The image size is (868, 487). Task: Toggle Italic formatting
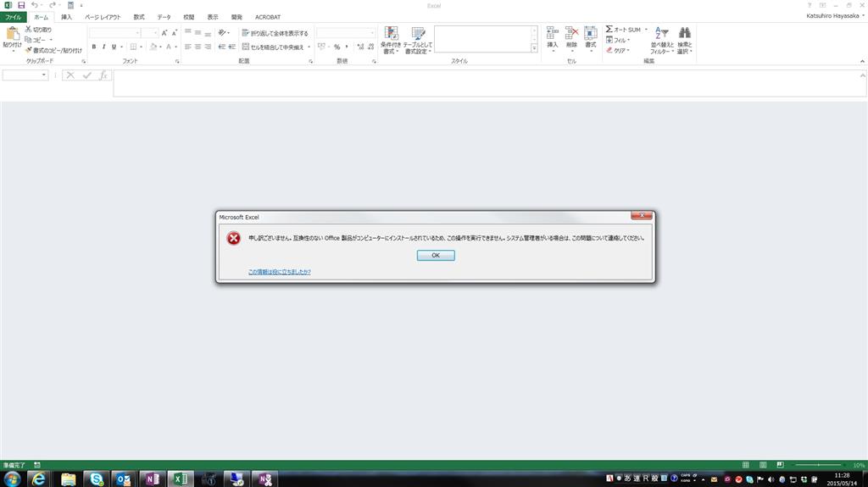coord(103,47)
